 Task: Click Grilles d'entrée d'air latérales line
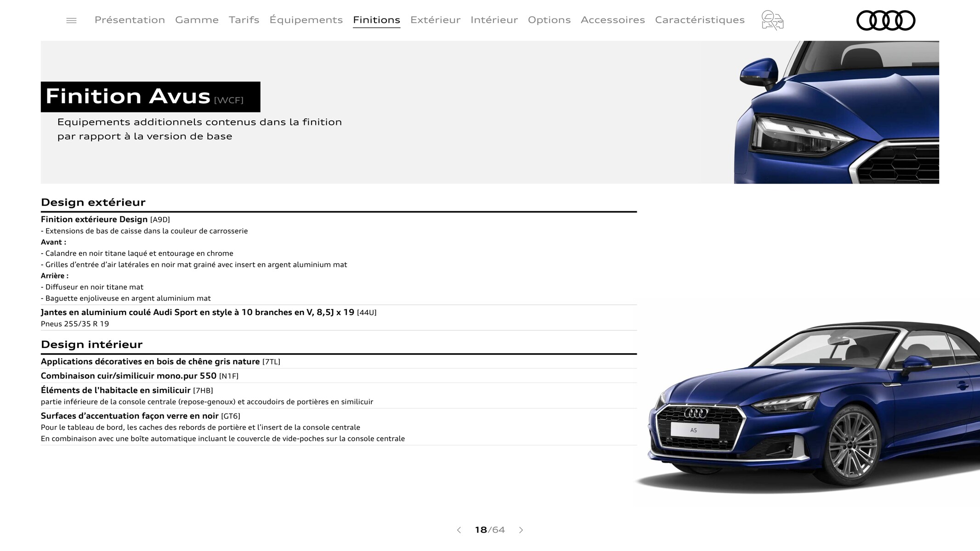point(194,264)
